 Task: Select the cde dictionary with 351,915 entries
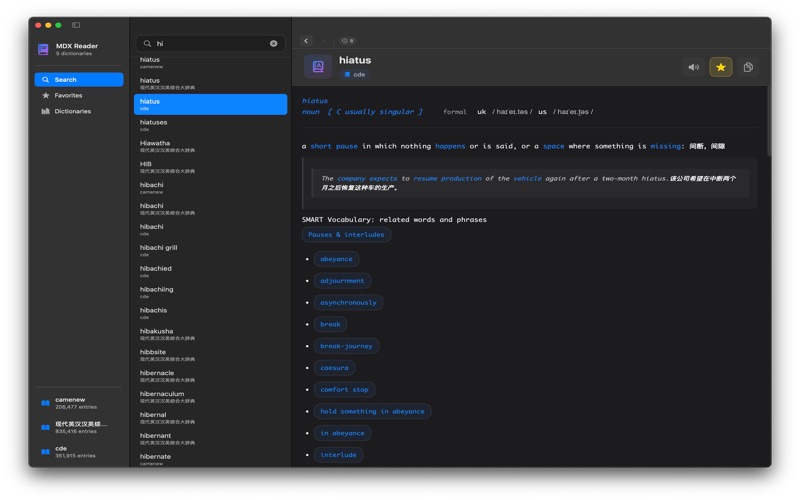(x=77, y=452)
